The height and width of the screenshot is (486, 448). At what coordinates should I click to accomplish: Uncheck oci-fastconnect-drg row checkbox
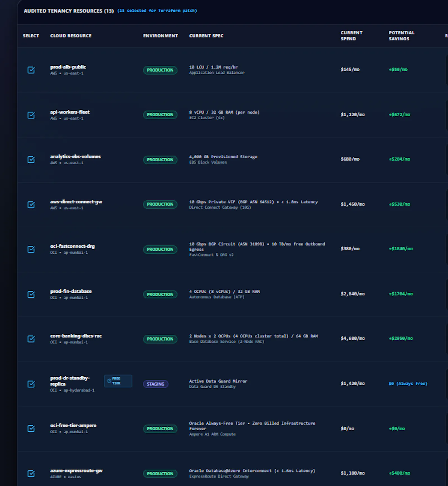tap(31, 249)
